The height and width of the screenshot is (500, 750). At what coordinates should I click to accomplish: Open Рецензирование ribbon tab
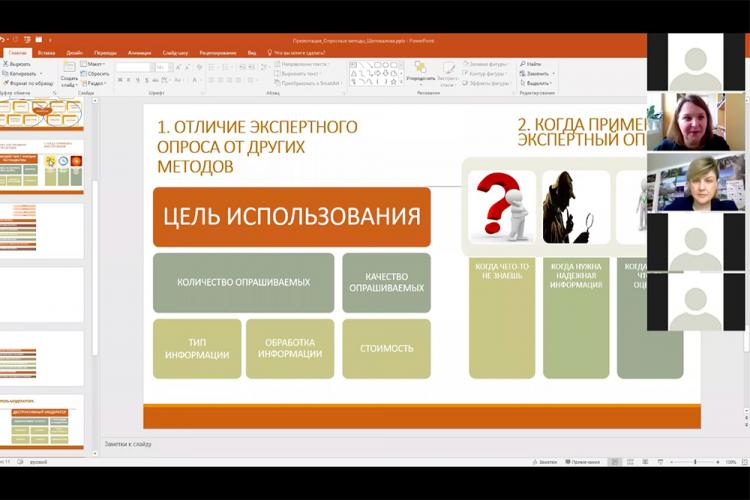click(x=218, y=53)
